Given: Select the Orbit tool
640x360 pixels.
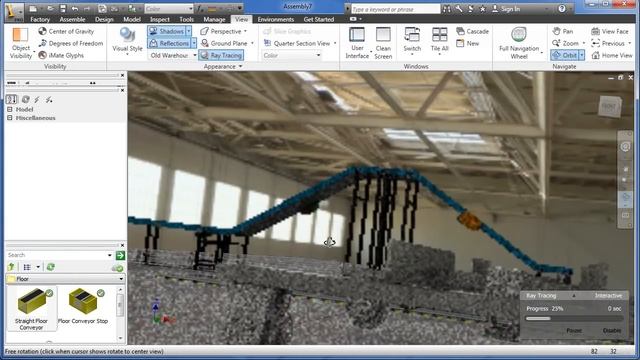Looking at the screenshot, I should pos(564,55).
